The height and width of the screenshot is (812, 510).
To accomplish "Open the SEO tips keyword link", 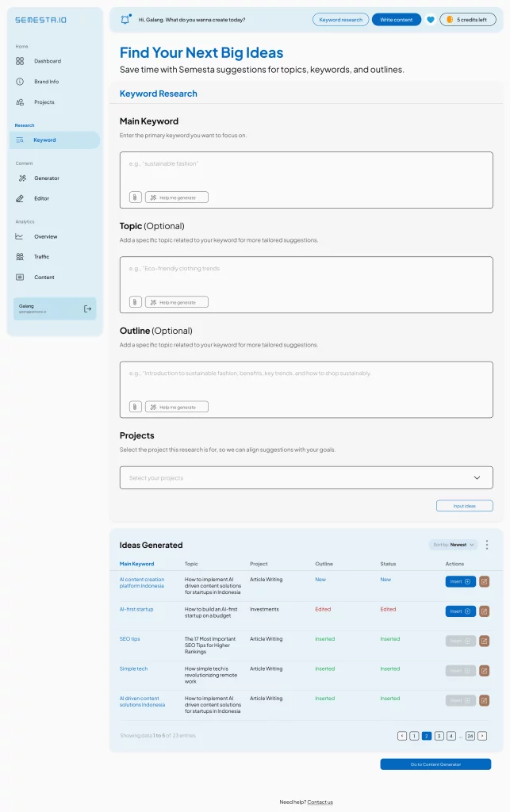I will coord(130,639).
